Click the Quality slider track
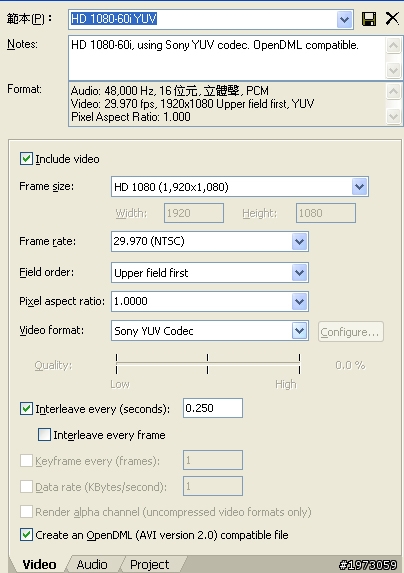The height and width of the screenshot is (573, 404). [x=208, y=363]
